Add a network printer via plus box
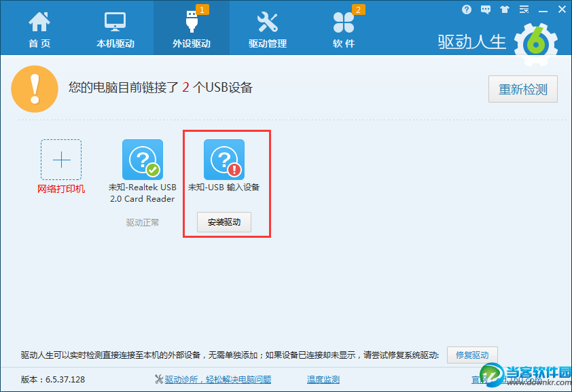This screenshot has height=392, width=572. coord(61,160)
